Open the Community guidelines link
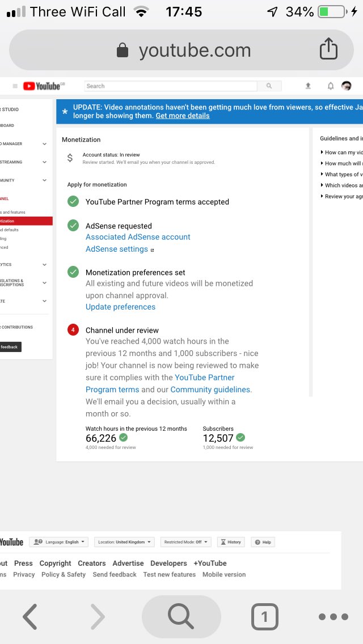The height and width of the screenshot is (644, 363). coord(210,389)
